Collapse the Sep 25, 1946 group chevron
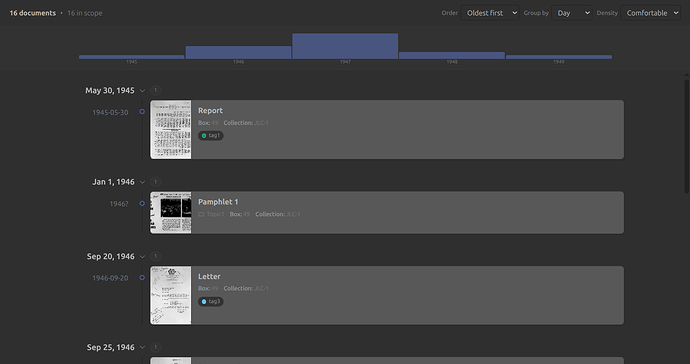 tap(142, 347)
